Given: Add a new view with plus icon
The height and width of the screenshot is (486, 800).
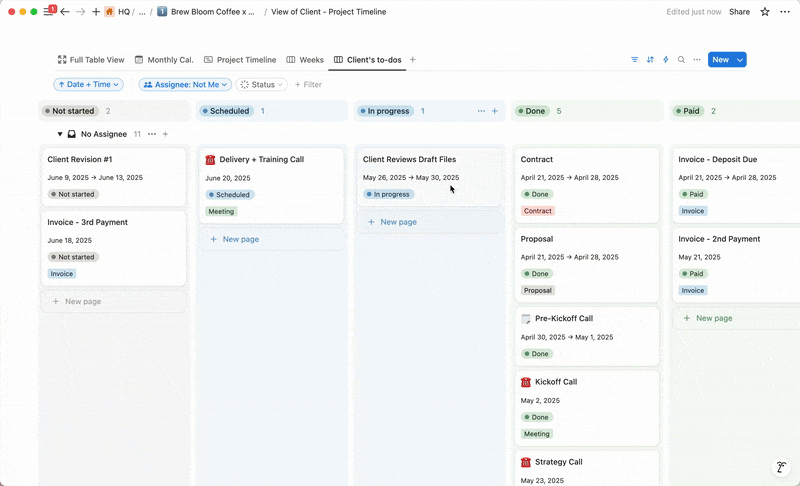Looking at the screenshot, I should [412, 60].
